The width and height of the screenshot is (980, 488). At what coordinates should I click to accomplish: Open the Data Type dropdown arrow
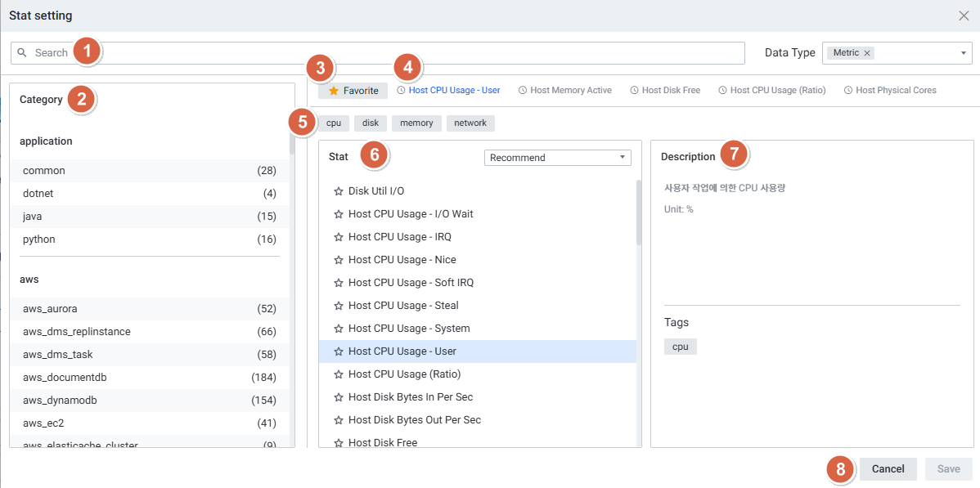963,53
